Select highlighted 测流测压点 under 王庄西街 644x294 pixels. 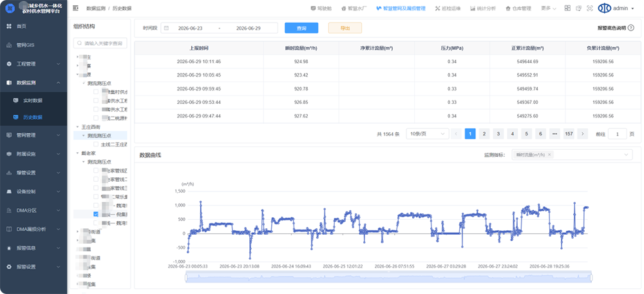click(x=100, y=135)
